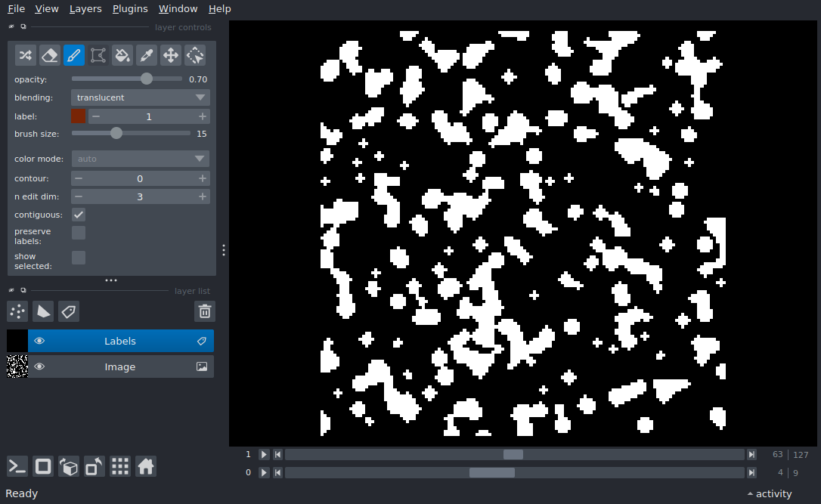821x504 pixels.
Task: Choose the polygon drawing tool
Action: (x=98, y=55)
